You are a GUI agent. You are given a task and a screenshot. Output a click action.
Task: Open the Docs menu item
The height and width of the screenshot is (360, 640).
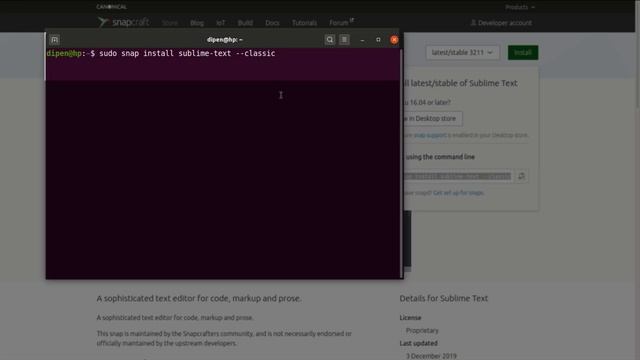coord(272,23)
